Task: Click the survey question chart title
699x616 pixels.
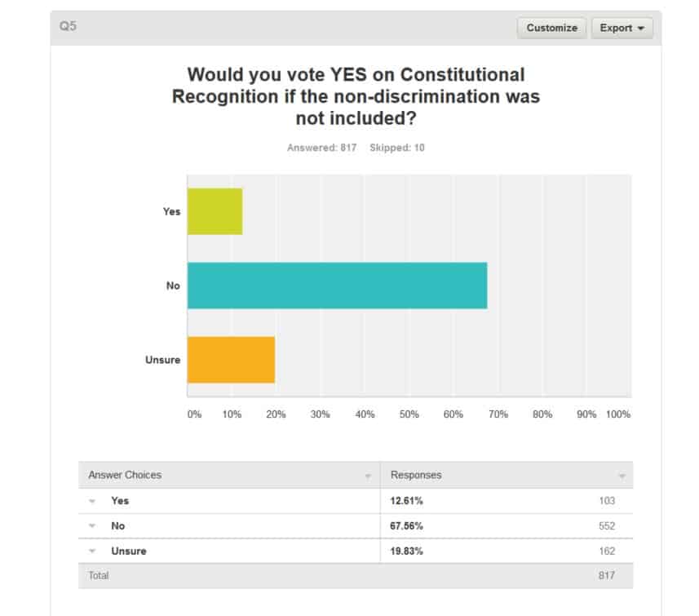Action: click(x=356, y=96)
